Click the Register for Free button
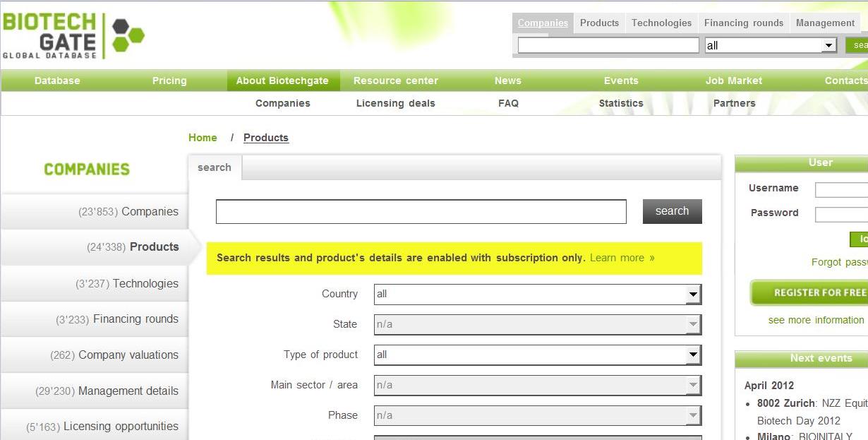 (x=810, y=292)
